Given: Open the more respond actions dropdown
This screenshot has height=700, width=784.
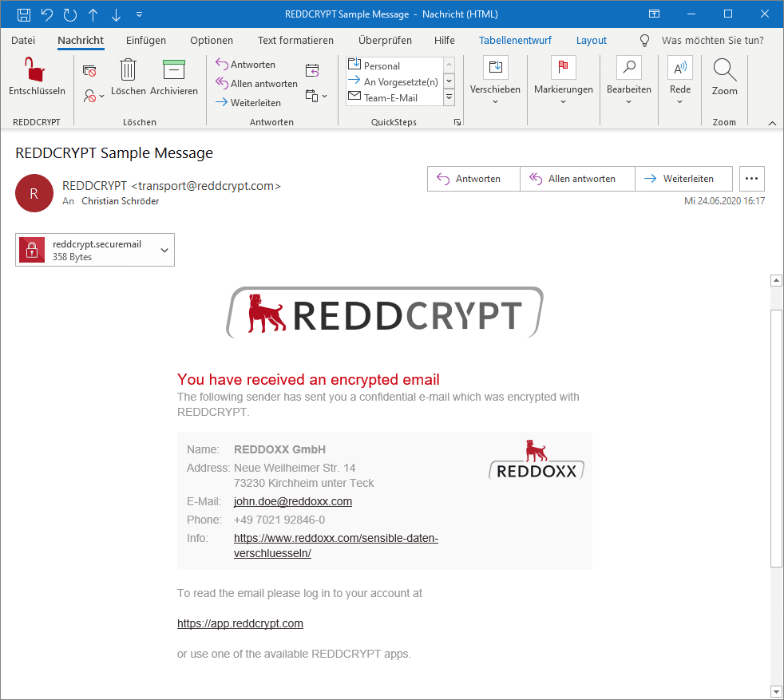Looking at the screenshot, I should click(x=316, y=96).
